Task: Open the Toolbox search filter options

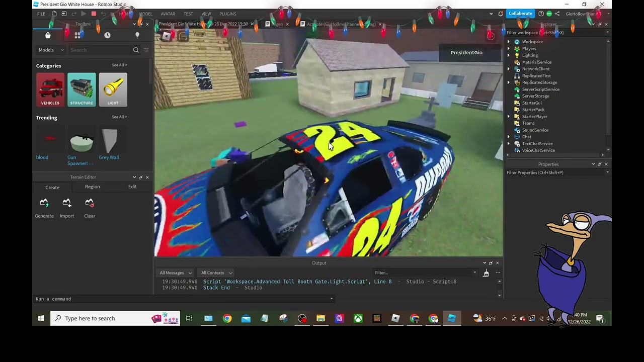Action: (146, 50)
